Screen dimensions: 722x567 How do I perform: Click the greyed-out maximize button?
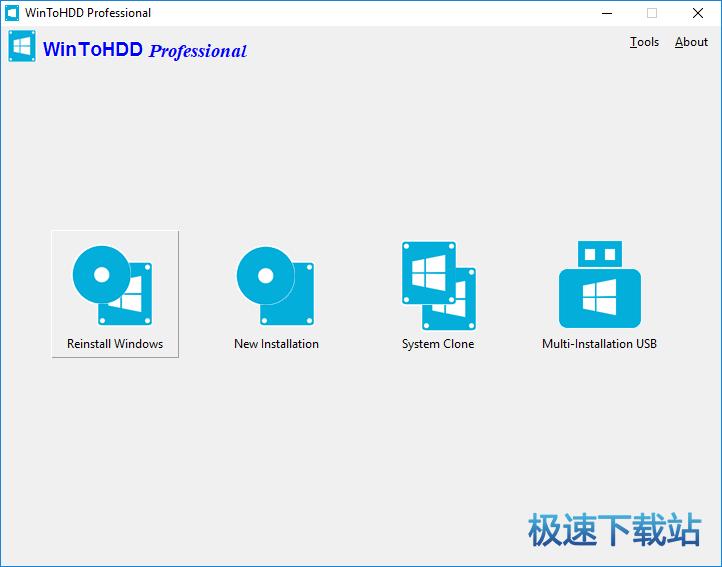tap(652, 13)
